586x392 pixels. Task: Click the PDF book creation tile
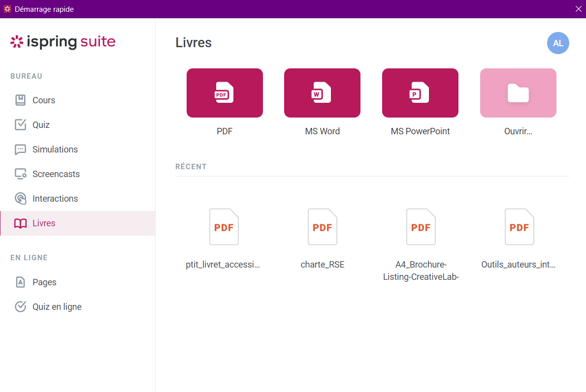click(x=225, y=93)
